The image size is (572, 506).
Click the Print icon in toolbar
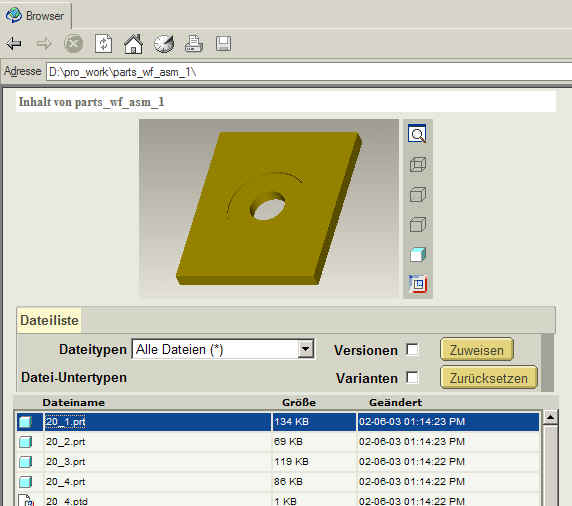click(193, 44)
